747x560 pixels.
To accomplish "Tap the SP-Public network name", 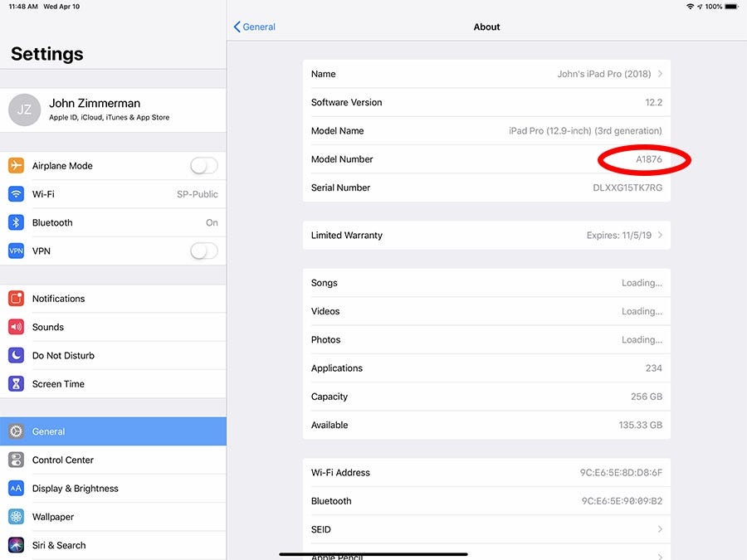I will pos(198,194).
